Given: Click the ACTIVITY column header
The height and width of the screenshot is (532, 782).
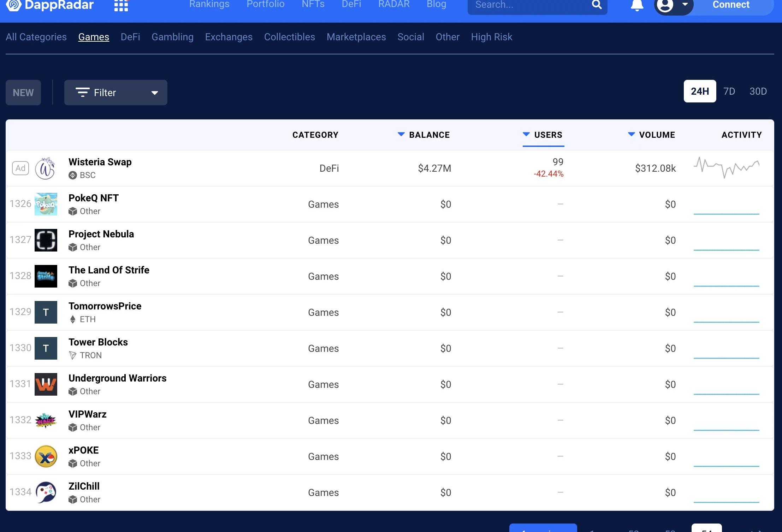Looking at the screenshot, I should coord(742,135).
